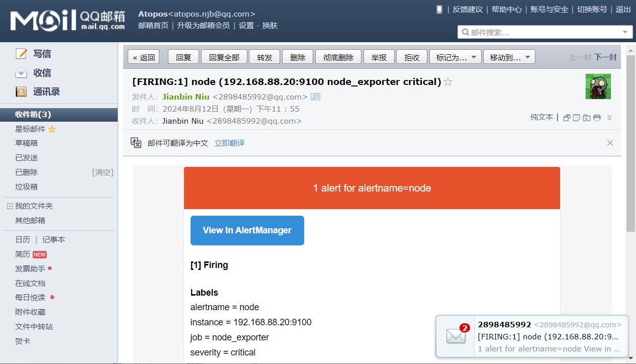Viewport: 636px width, 364px height.
Task: Open the email in a new window icon
Action: (x=567, y=118)
